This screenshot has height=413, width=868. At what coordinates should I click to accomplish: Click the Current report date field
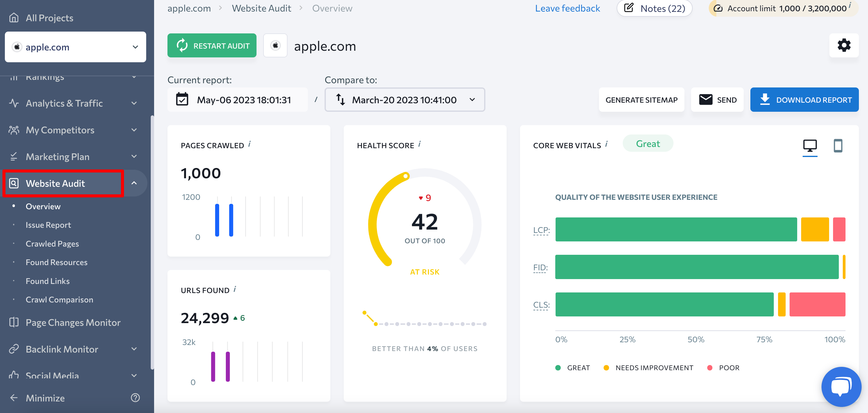(x=238, y=100)
